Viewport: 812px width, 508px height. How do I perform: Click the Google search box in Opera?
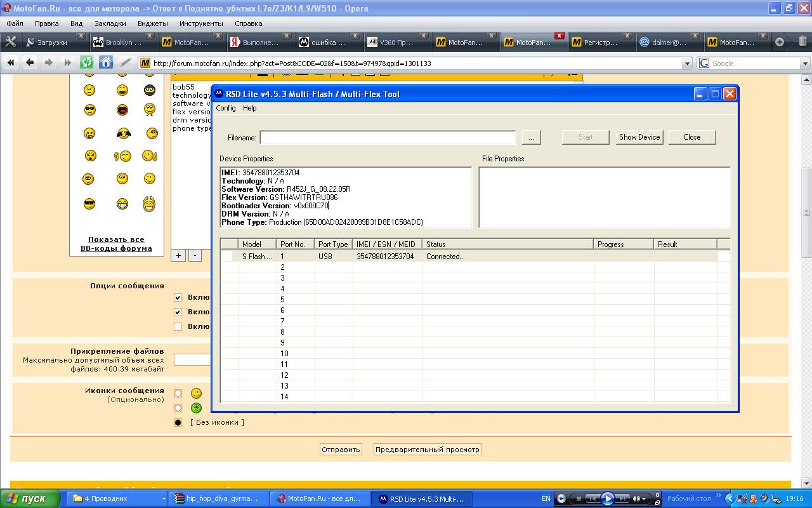[x=754, y=63]
